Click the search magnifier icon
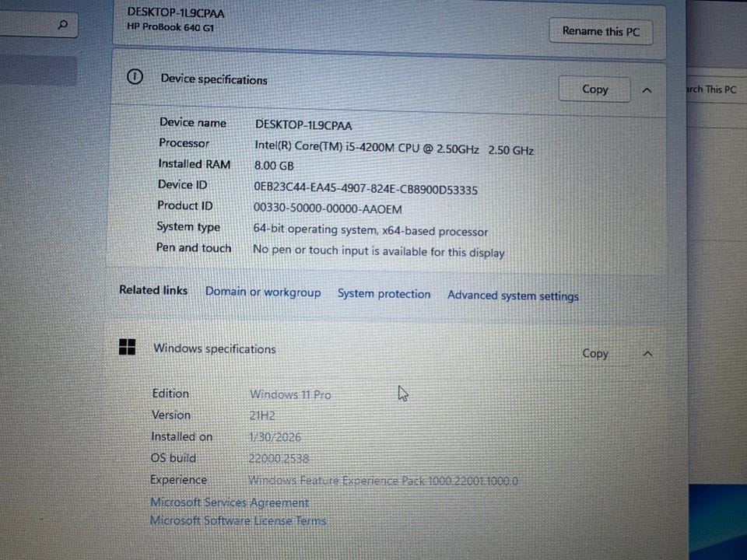This screenshot has width=747, height=560. click(x=62, y=24)
